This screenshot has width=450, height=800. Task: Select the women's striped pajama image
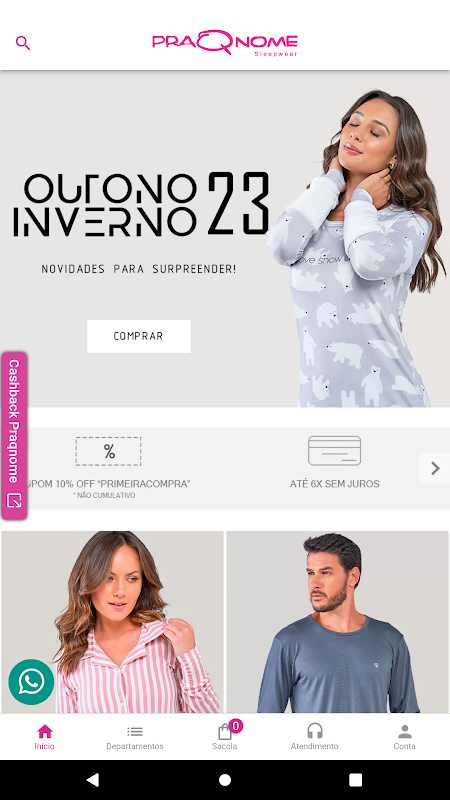tap(112, 622)
